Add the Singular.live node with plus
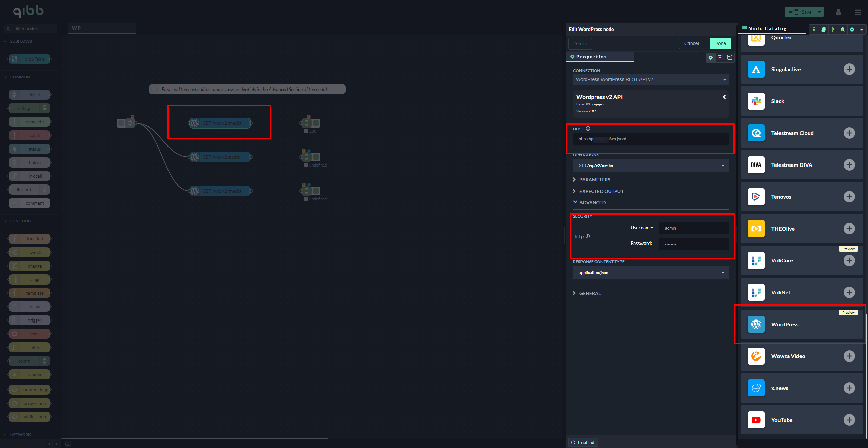The image size is (868, 448). pyautogui.click(x=849, y=69)
